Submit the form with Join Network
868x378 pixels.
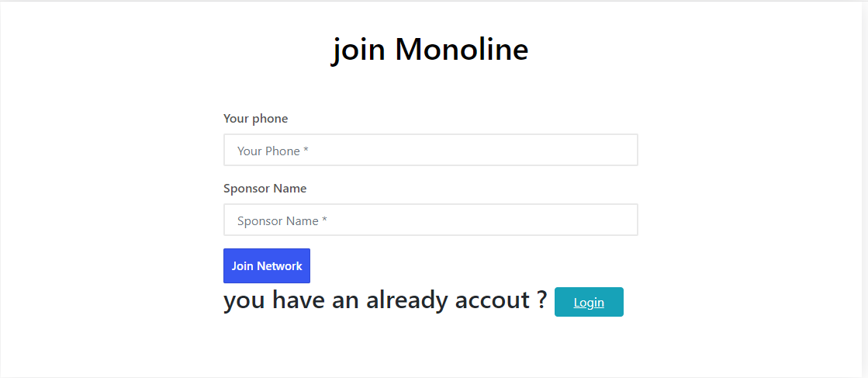tap(267, 265)
